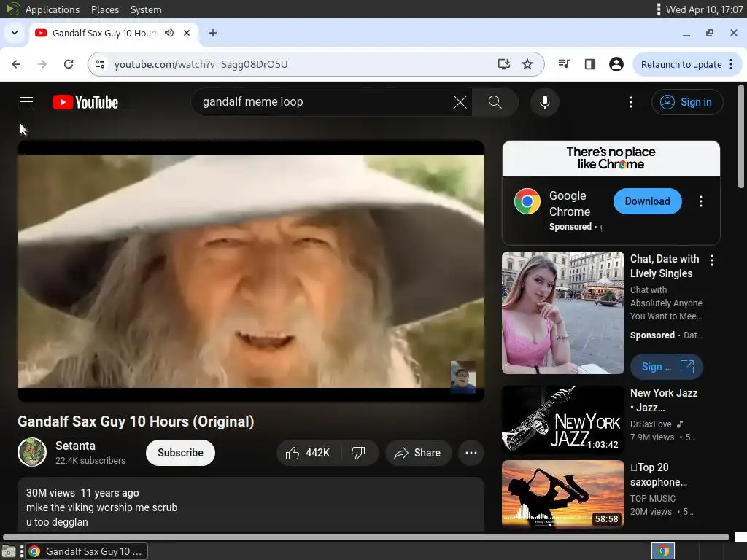This screenshot has height=560, width=747.
Task: Click Chrome icon in panel tray
Action: pos(663,551)
